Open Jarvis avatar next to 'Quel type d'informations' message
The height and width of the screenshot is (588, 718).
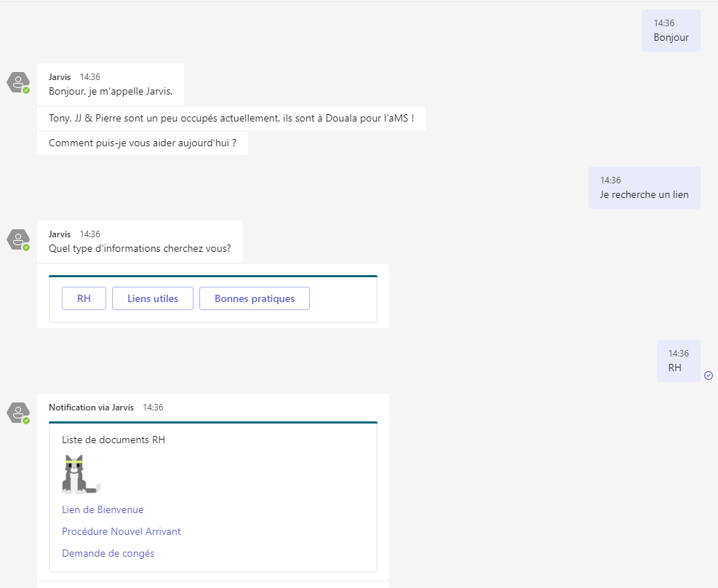[x=18, y=239]
